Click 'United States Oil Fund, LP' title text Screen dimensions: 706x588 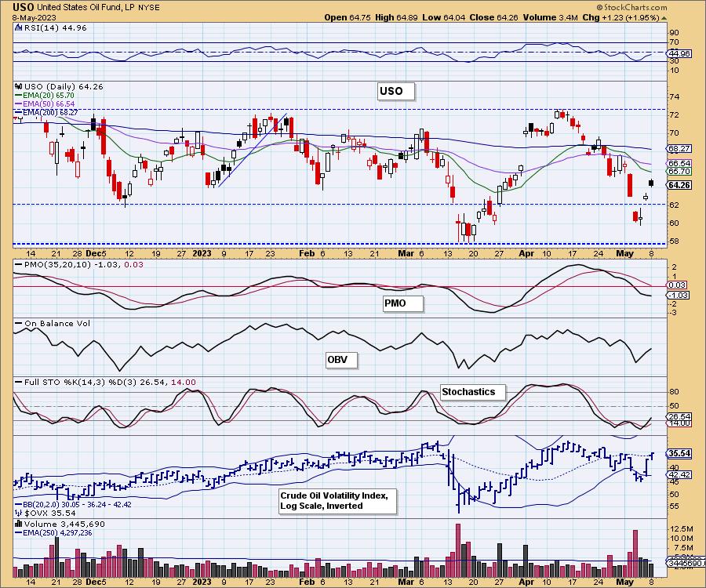pos(84,8)
